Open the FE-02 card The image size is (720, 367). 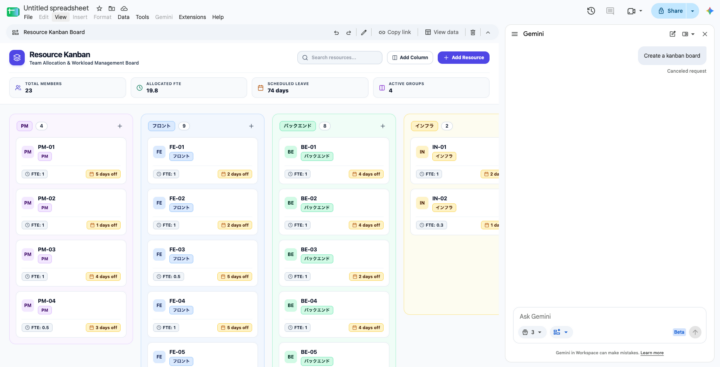(x=202, y=212)
